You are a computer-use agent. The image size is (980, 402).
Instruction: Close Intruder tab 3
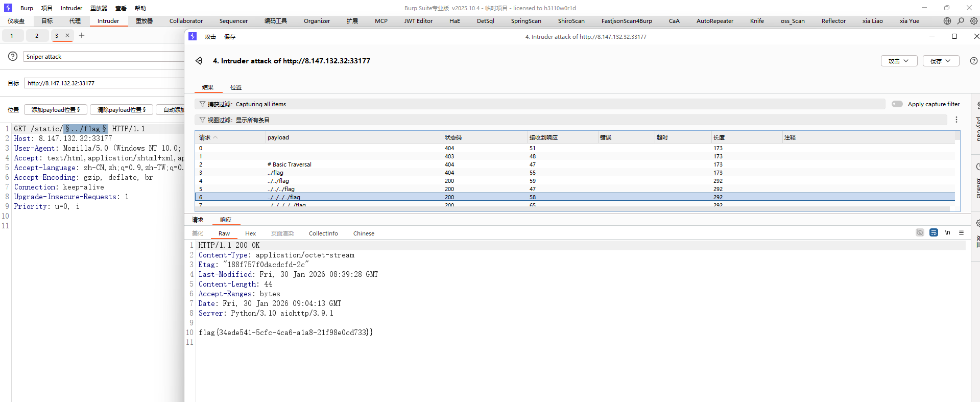tap(67, 35)
